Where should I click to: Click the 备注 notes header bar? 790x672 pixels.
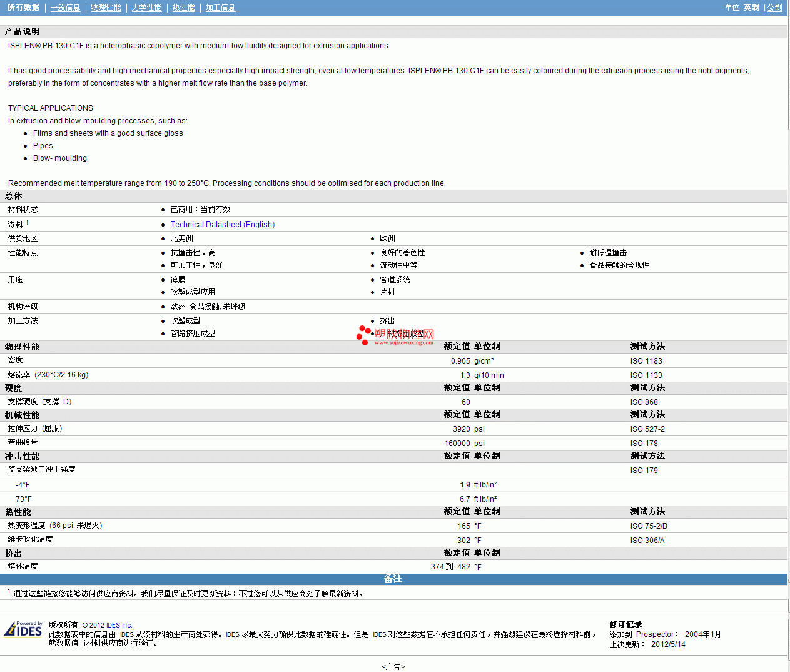point(393,579)
